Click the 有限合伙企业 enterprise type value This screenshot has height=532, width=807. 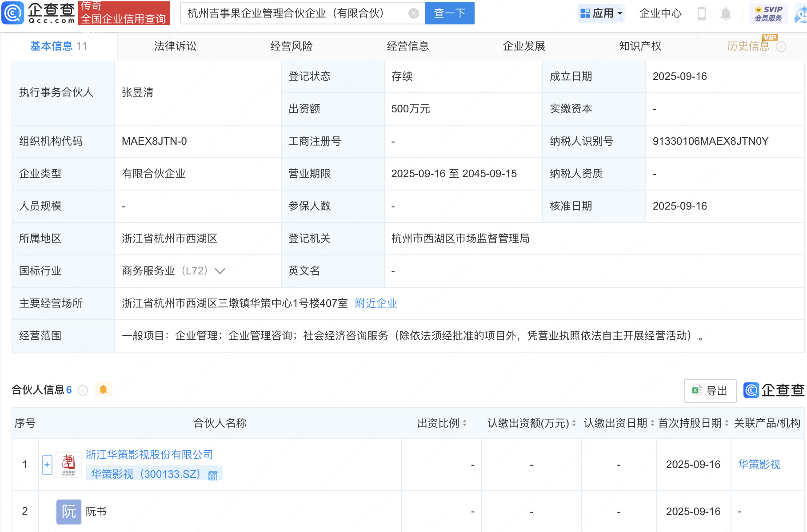tap(154, 174)
